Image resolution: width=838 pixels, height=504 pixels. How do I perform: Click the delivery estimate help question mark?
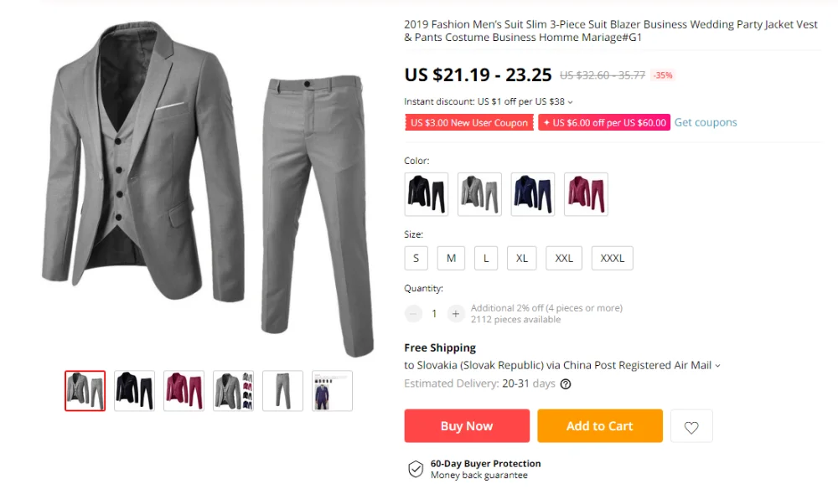566,384
